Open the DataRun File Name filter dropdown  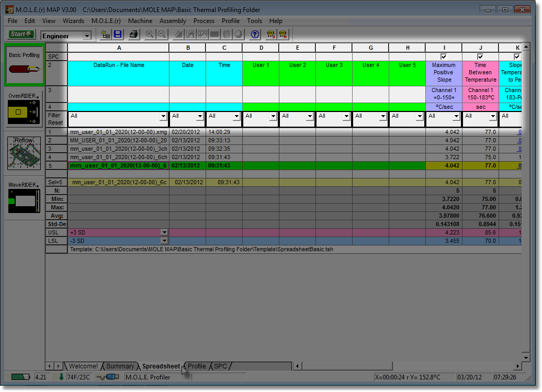tap(164, 117)
